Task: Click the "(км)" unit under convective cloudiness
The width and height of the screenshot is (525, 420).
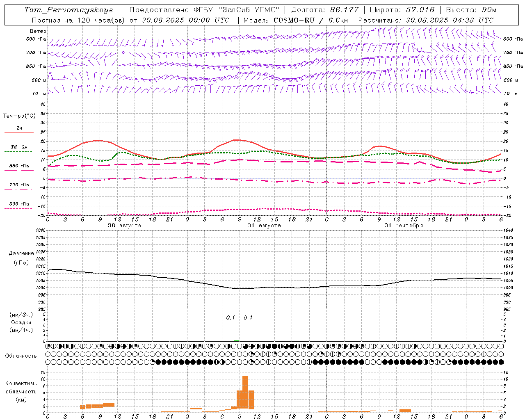Action: [21, 399]
